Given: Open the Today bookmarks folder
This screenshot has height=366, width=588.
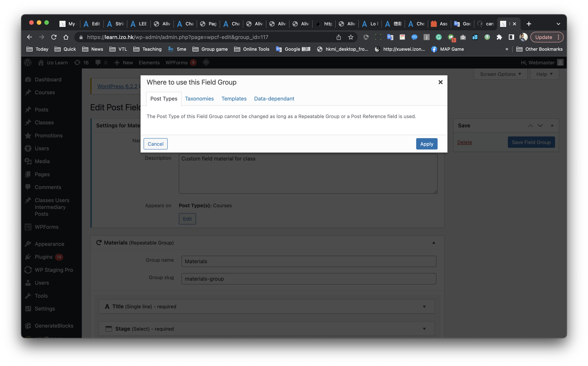Looking at the screenshot, I should (37, 49).
